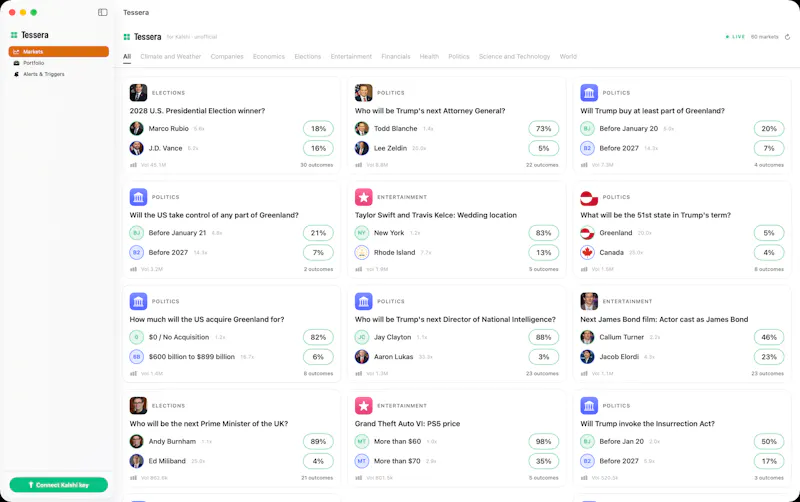This screenshot has width=800, height=502.
Task: Click Callum Turner's avatar icon
Action: pos(587,337)
